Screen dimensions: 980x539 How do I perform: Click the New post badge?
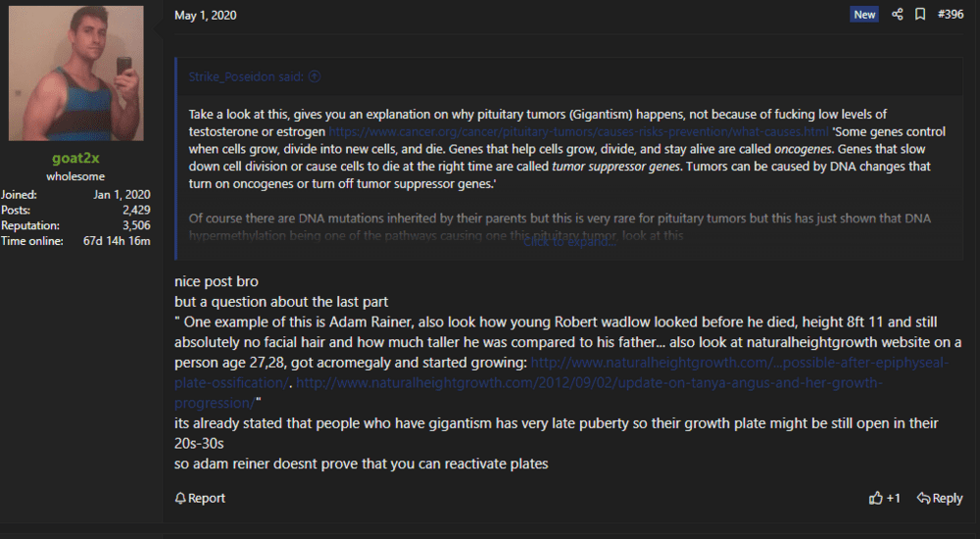tap(864, 15)
